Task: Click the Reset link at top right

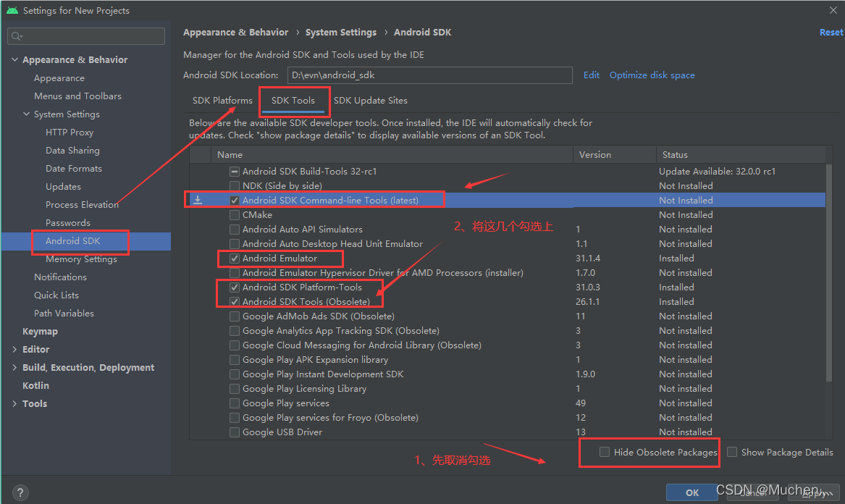Action: [831, 33]
